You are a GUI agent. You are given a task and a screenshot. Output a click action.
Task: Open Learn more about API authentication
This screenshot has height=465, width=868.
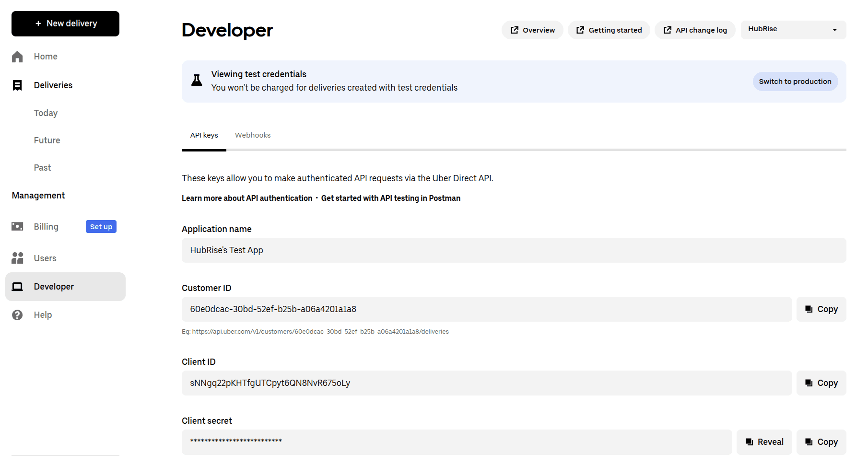(x=246, y=198)
